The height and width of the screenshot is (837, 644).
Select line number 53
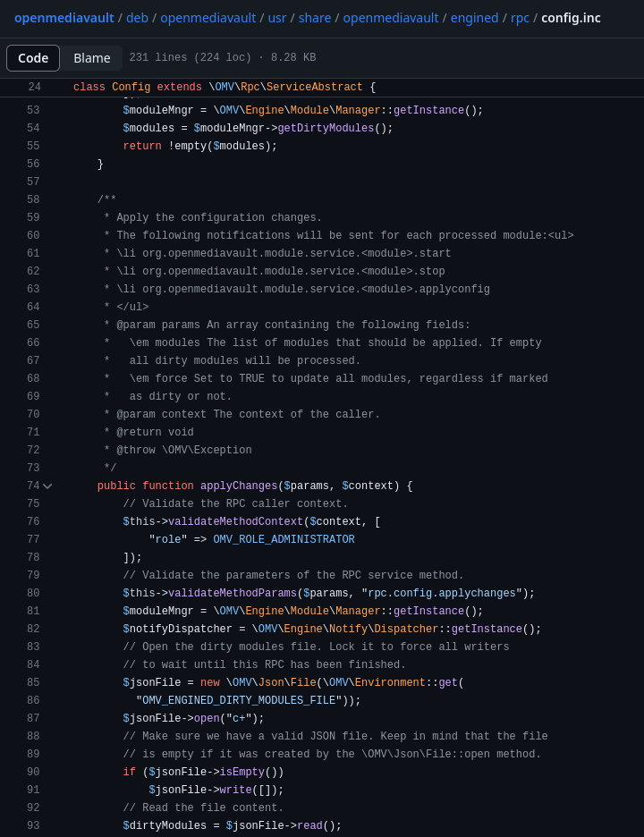[33, 111]
